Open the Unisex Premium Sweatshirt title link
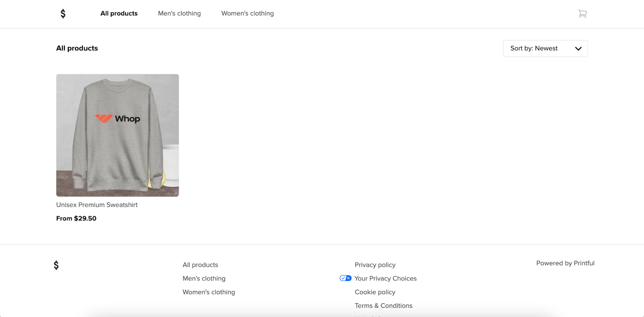The height and width of the screenshot is (317, 644). click(x=97, y=205)
